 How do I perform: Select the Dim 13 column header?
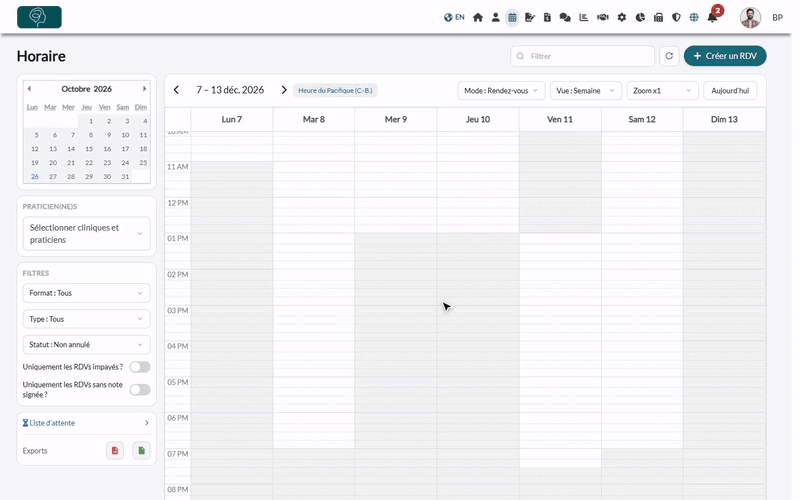[x=724, y=119]
